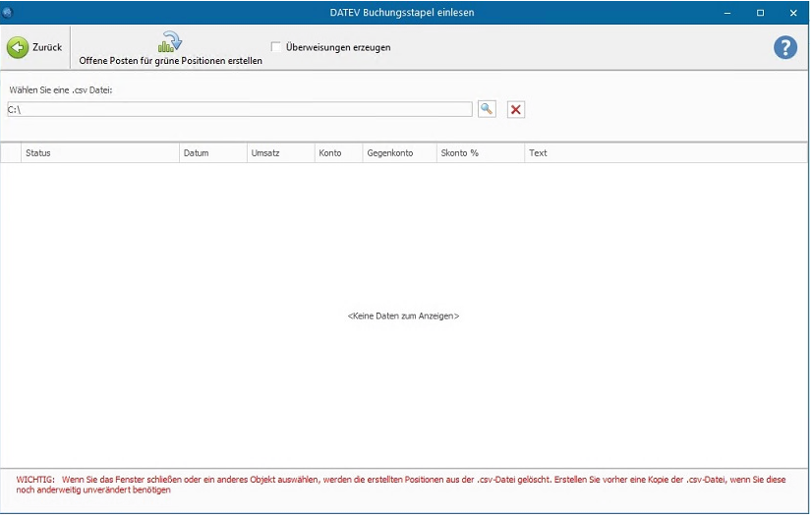Sort by Datum column header
Image resolution: width=812 pixels, height=518 pixels.
pyautogui.click(x=213, y=152)
